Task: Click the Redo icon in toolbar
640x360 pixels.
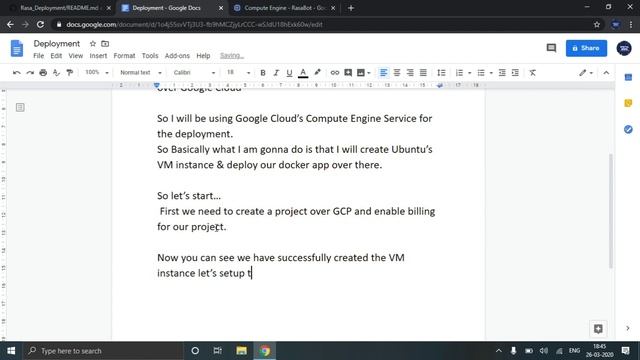Action: (x=30, y=73)
